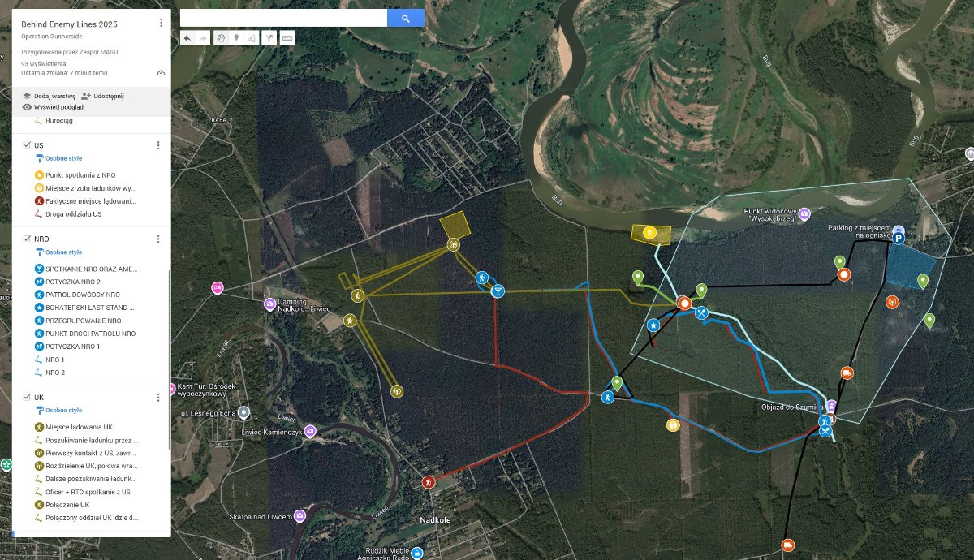The width and height of the screenshot is (974, 560).
Task: Click the cloud save status icon
Action: 161,73
